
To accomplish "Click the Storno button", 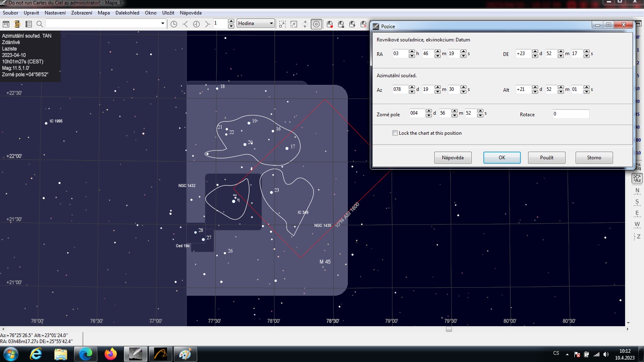I will click(594, 158).
